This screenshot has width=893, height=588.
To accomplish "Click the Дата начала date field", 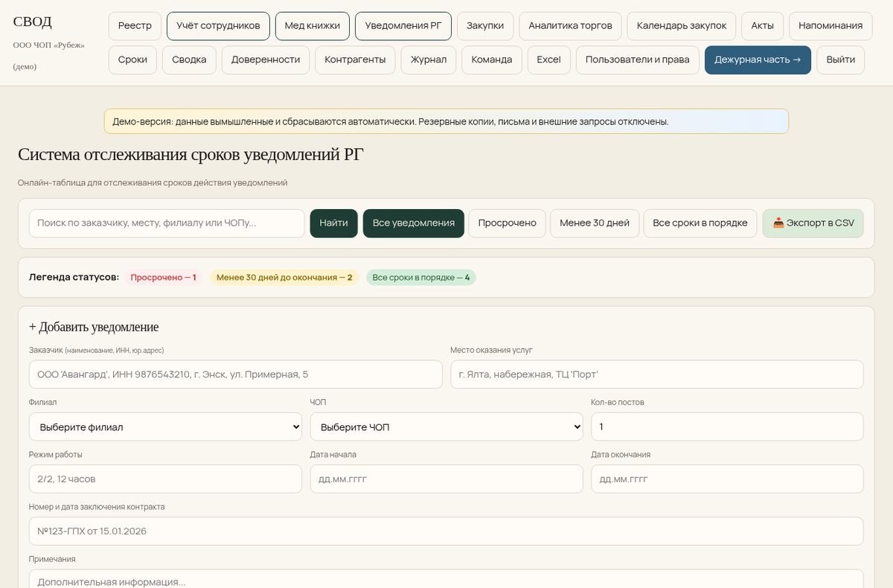I will pyautogui.click(x=446, y=479).
